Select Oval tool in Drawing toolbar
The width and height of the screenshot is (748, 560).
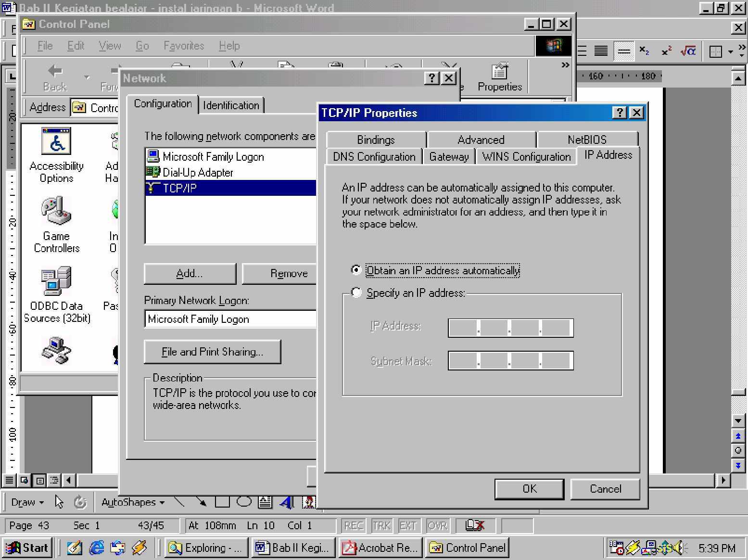coord(244,502)
